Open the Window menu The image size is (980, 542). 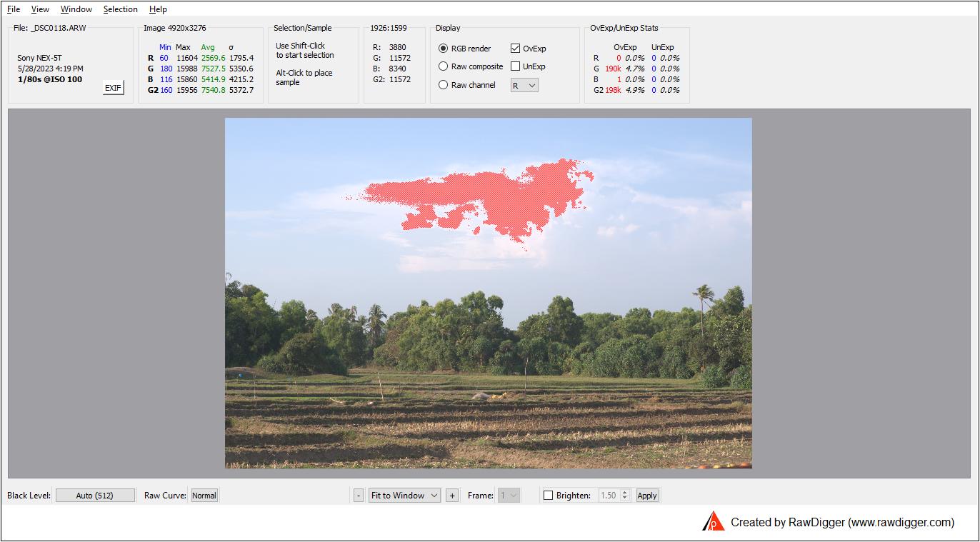pos(76,9)
